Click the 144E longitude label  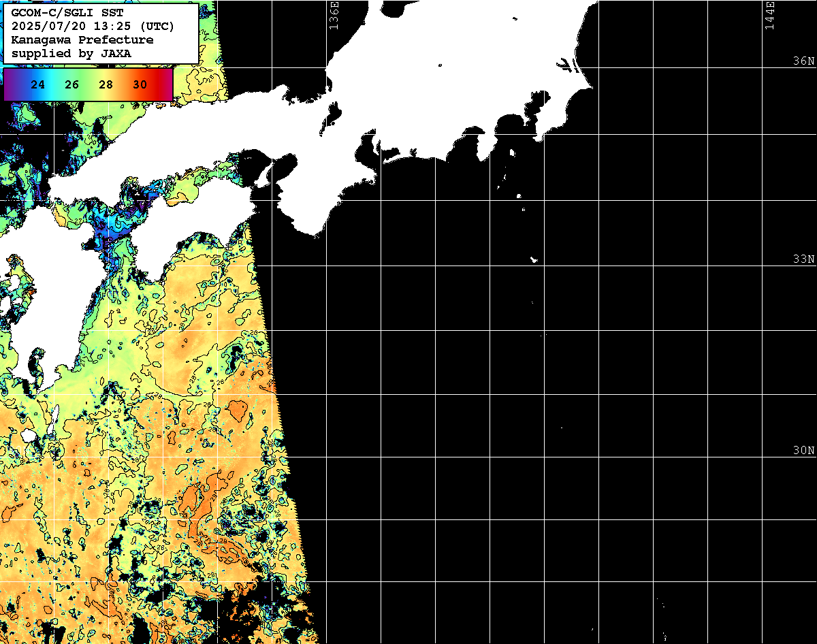tap(770, 15)
